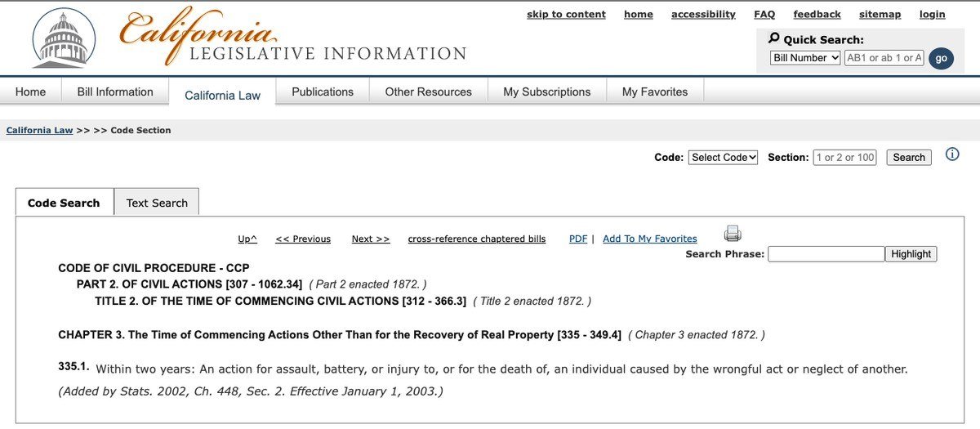Focus the Search Phrase text field
Image resolution: width=980 pixels, height=429 pixels.
pyautogui.click(x=826, y=254)
